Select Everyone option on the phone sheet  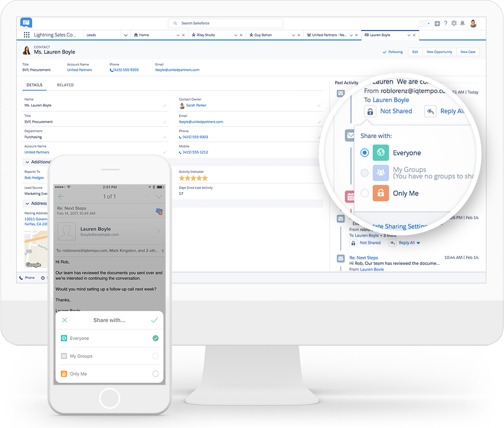pyautogui.click(x=110, y=338)
